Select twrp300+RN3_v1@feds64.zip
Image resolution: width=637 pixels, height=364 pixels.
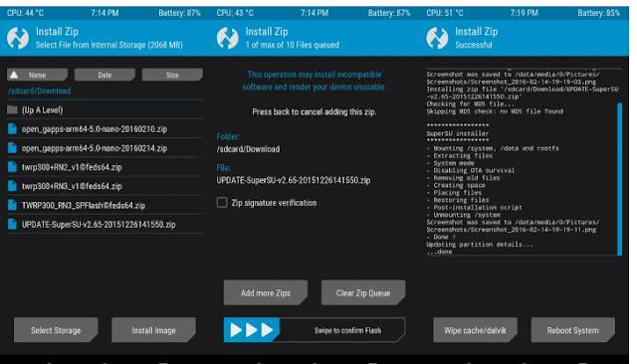click(105, 186)
